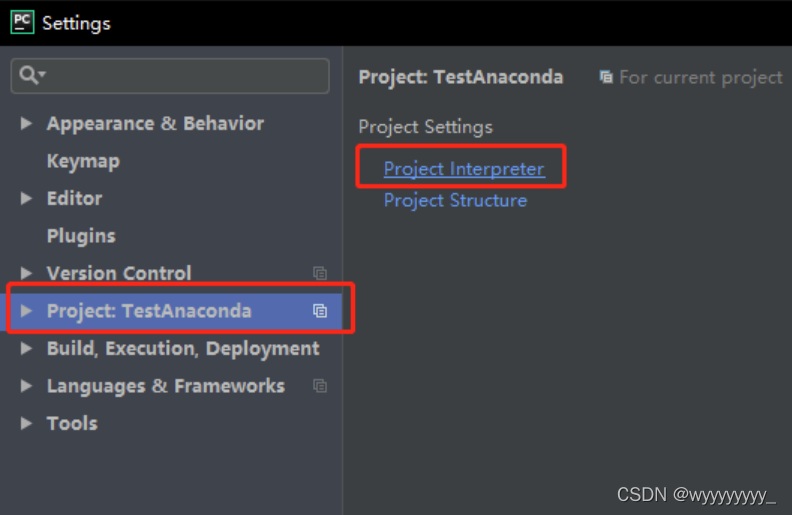Click the For current project label
The height and width of the screenshot is (515, 792).
pyautogui.click(x=701, y=77)
